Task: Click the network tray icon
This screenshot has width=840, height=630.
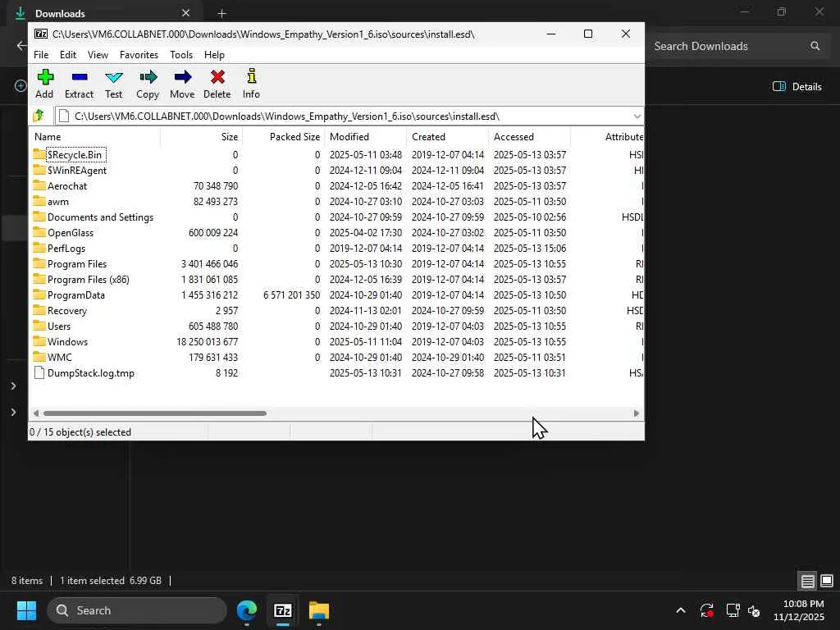Action: coord(733,610)
